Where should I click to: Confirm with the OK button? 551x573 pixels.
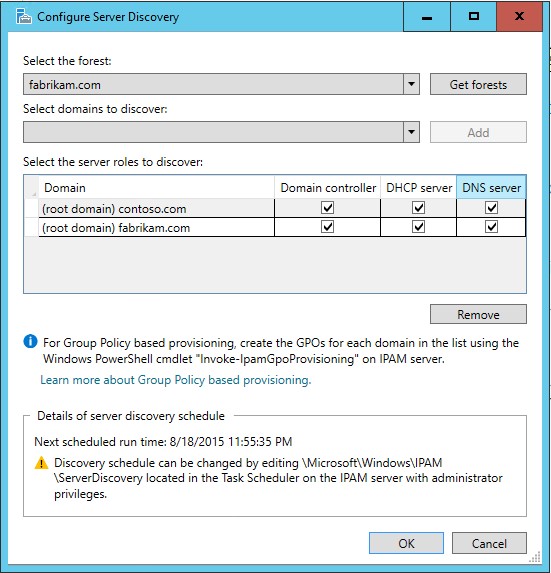coord(406,543)
